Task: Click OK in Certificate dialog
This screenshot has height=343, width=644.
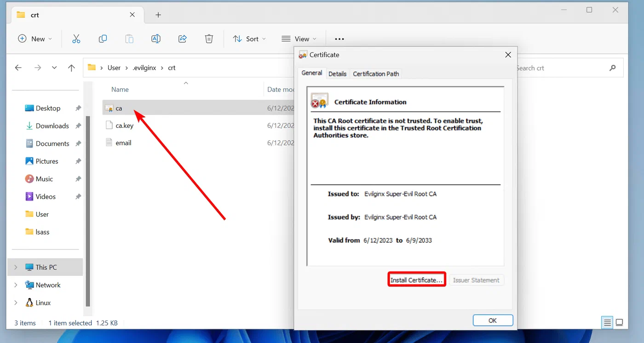Action: point(493,320)
